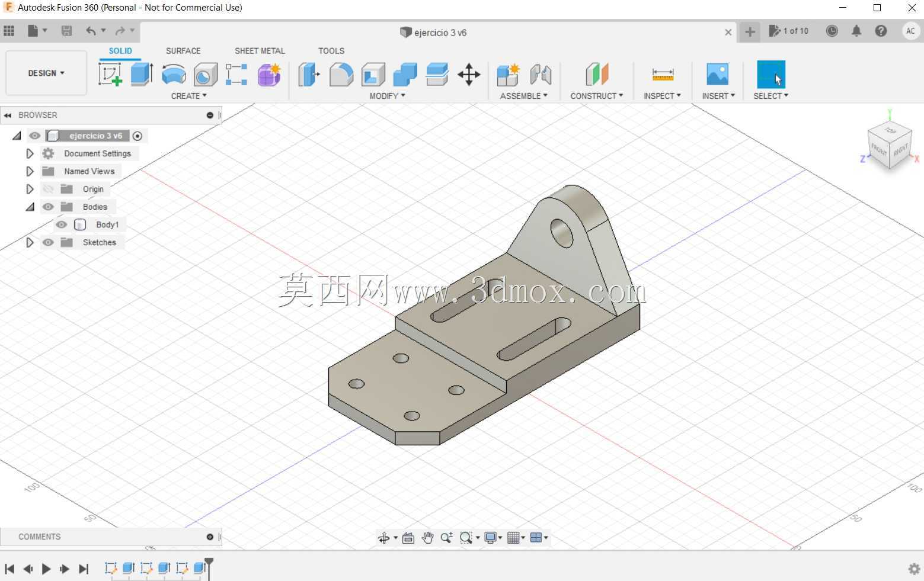924x581 pixels.
Task: Open the AC account profile button
Action: 911,31
